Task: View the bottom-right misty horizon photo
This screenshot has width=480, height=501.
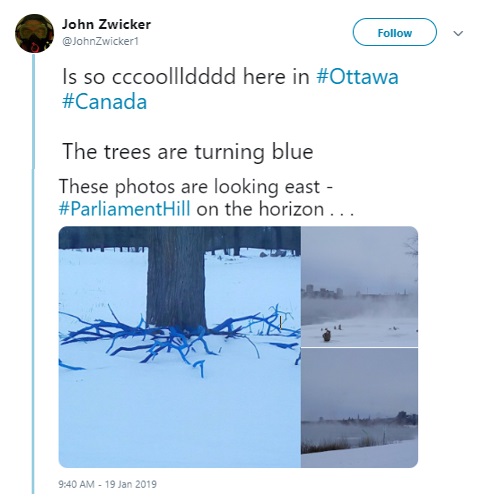Action: click(359, 408)
